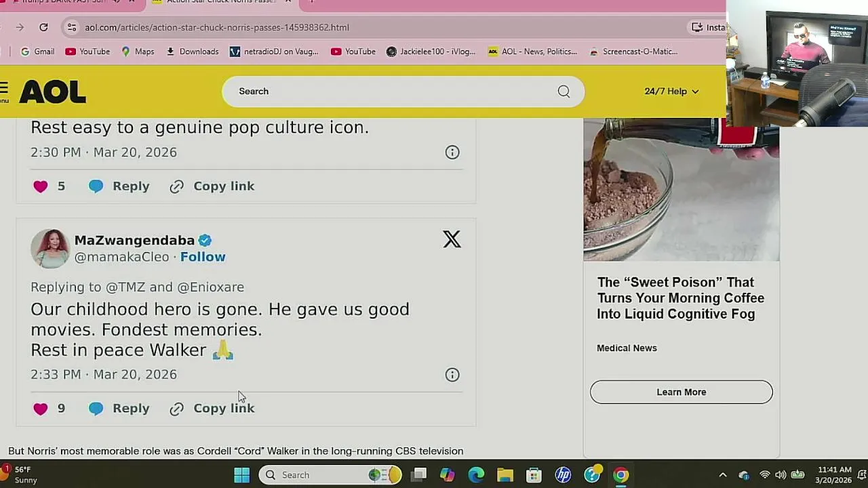The height and width of the screenshot is (488, 868).
Task: Follow @mamakaCleo
Action: (203, 257)
